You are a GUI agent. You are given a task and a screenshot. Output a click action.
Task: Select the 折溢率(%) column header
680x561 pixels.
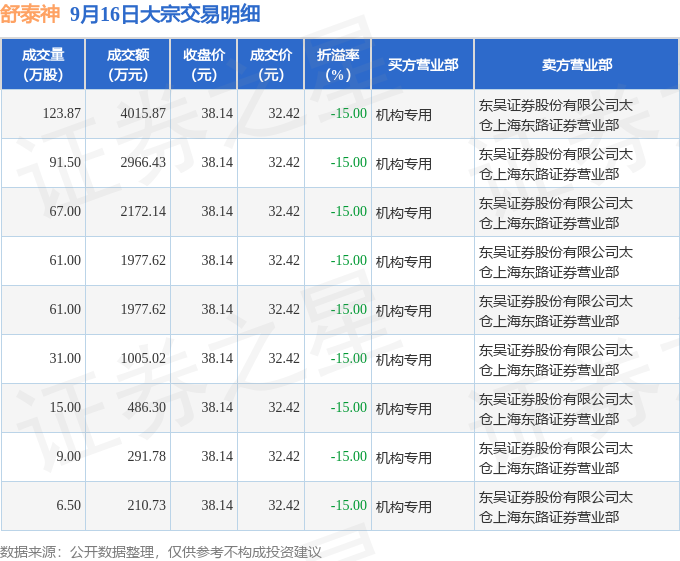pyautogui.click(x=338, y=65)
